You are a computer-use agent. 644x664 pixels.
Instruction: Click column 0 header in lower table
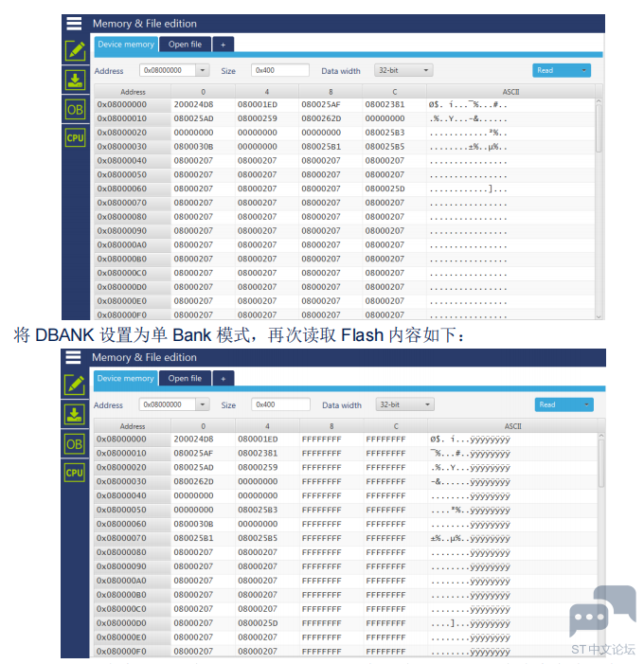204,426
